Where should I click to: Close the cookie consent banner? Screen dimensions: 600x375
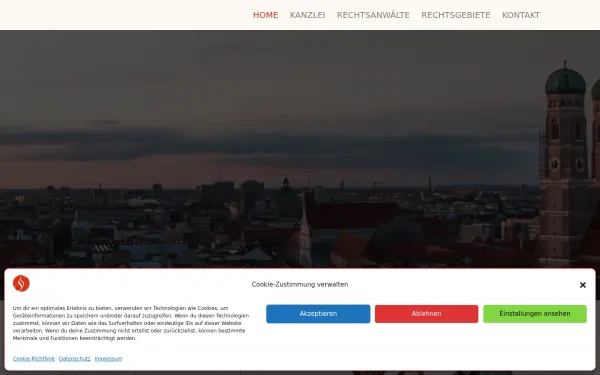pos(582,285)
